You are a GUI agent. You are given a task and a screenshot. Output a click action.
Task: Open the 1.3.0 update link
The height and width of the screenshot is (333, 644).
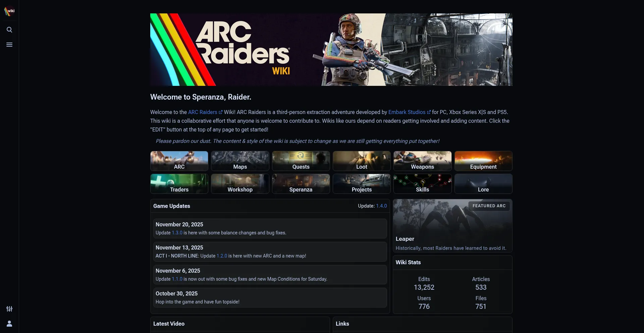coord(177,233)
